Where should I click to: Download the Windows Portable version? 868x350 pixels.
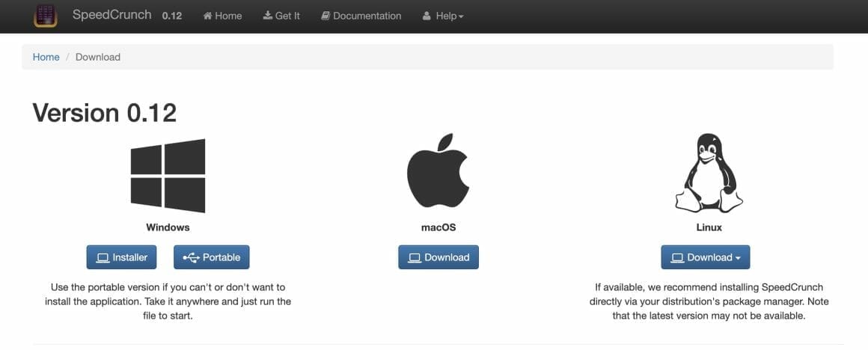(x=212, y=257)
